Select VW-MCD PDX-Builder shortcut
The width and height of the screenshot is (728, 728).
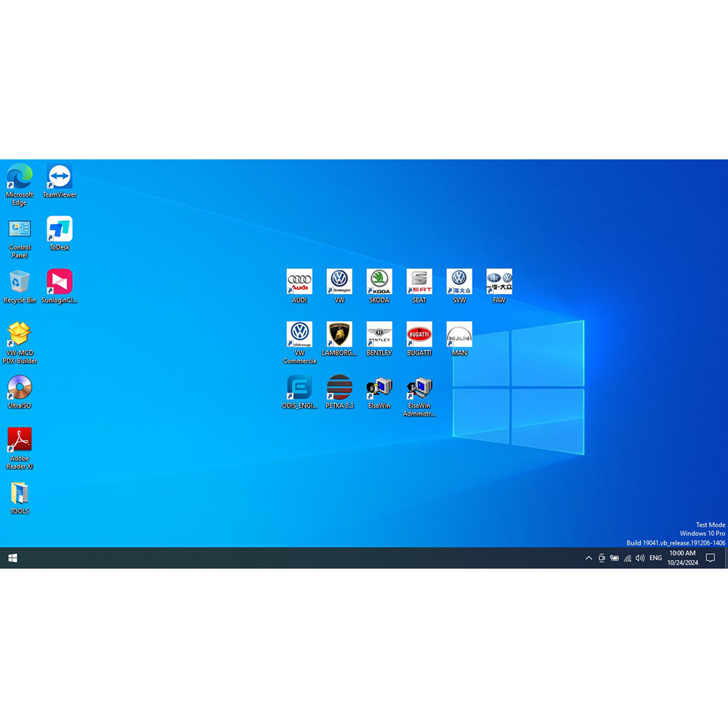(20, 343)
